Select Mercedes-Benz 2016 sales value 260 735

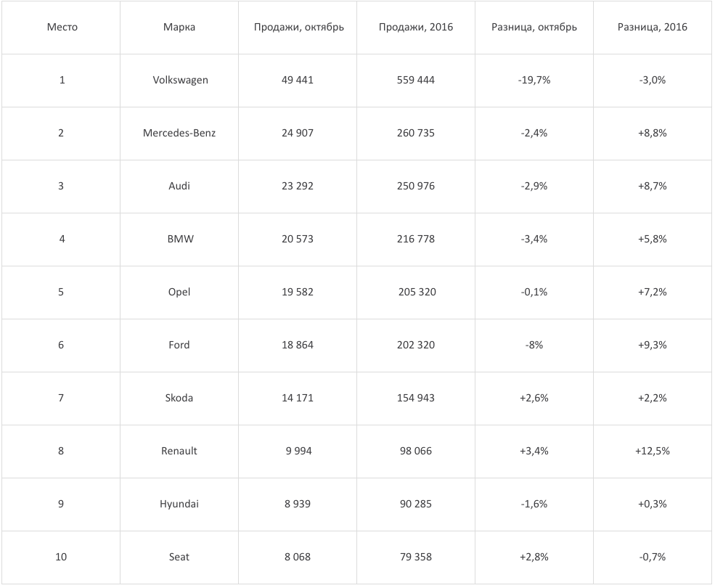pyautogui.click(x=416, y=133)
